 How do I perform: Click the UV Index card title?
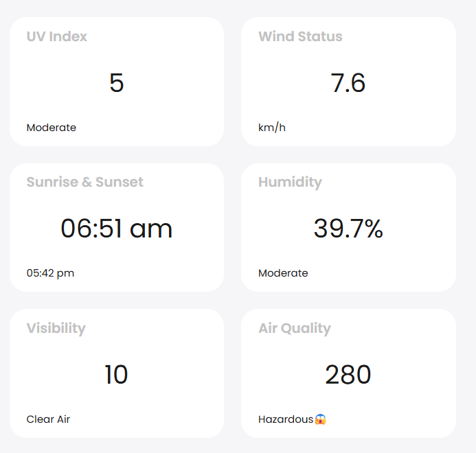tap(57, 36)
